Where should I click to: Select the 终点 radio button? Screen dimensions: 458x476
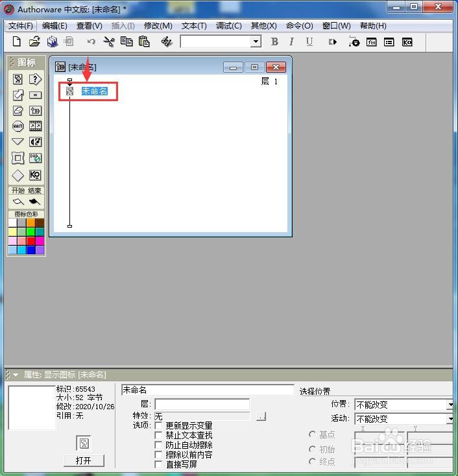click(312, 462)
